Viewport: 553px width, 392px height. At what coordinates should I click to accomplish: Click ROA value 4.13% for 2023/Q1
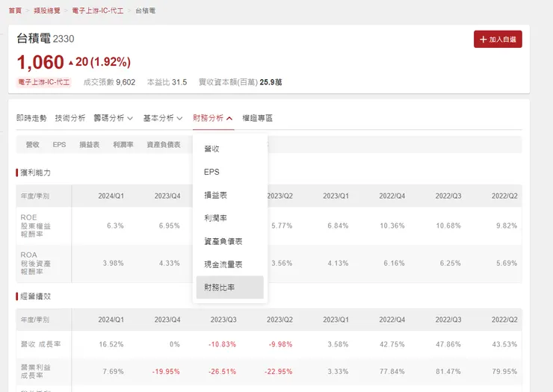pyautogui.click(x=338, y=263)
